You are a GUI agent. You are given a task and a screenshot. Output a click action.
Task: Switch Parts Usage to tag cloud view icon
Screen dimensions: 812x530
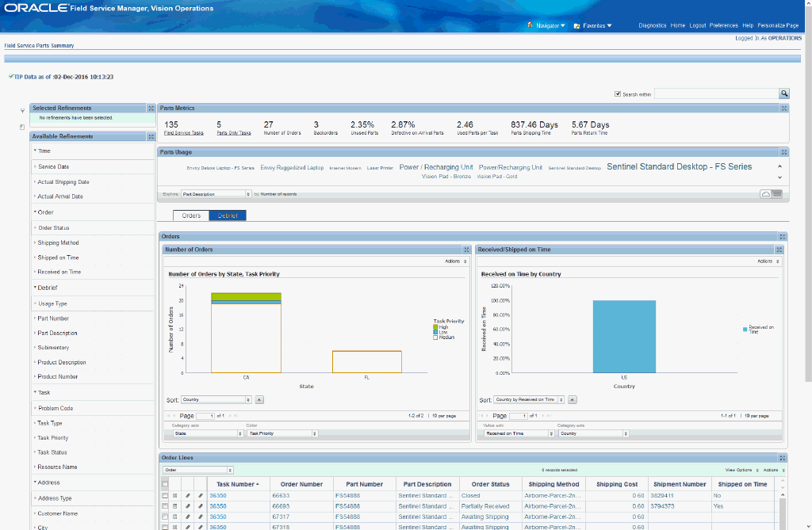coord(765,193)
